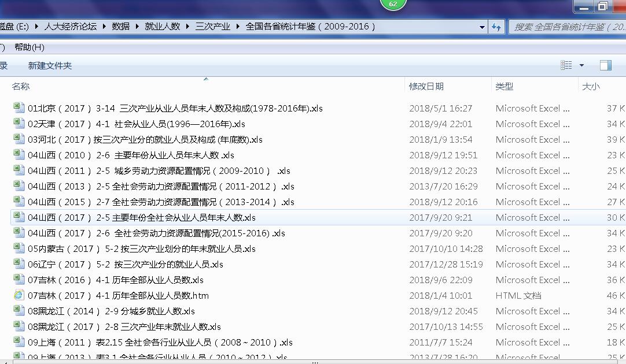Image resolution: width=626 pixels, height=364 pixels.
Task: Open the 帮助(H) menu
Action: click(29, 47)
